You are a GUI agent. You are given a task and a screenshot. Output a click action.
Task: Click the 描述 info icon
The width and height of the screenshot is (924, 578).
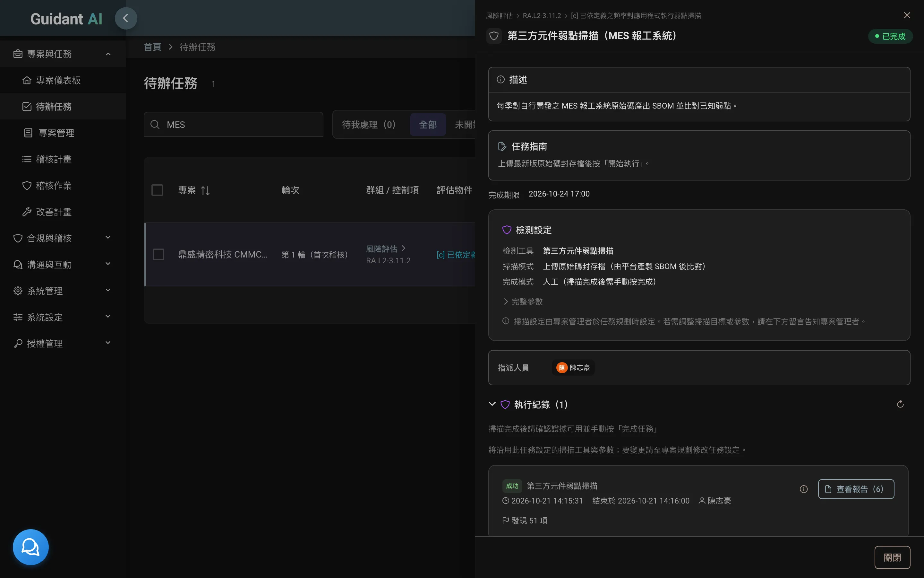501,80
